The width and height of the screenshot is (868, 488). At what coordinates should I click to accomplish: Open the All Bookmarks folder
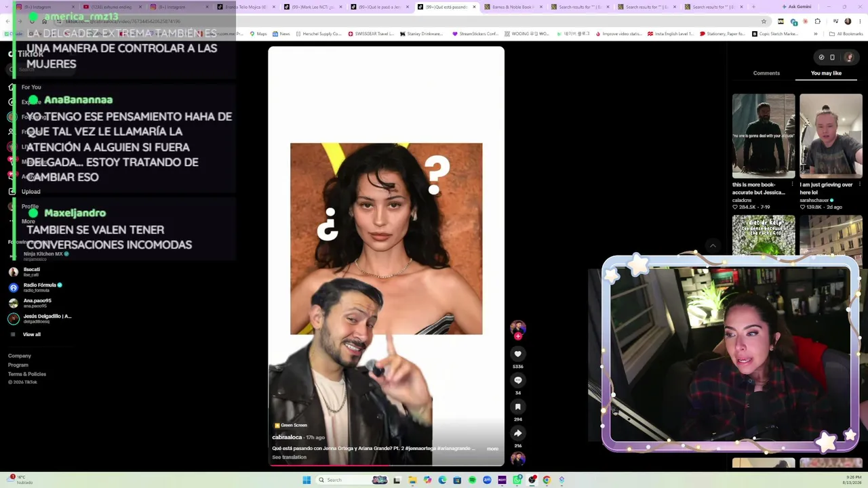pyautogui.click(x=846, y=34)
